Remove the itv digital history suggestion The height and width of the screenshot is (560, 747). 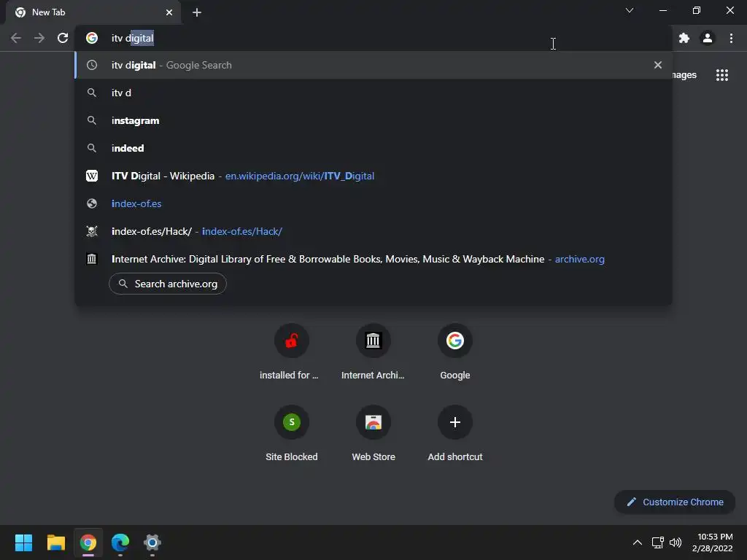[658, 65]
